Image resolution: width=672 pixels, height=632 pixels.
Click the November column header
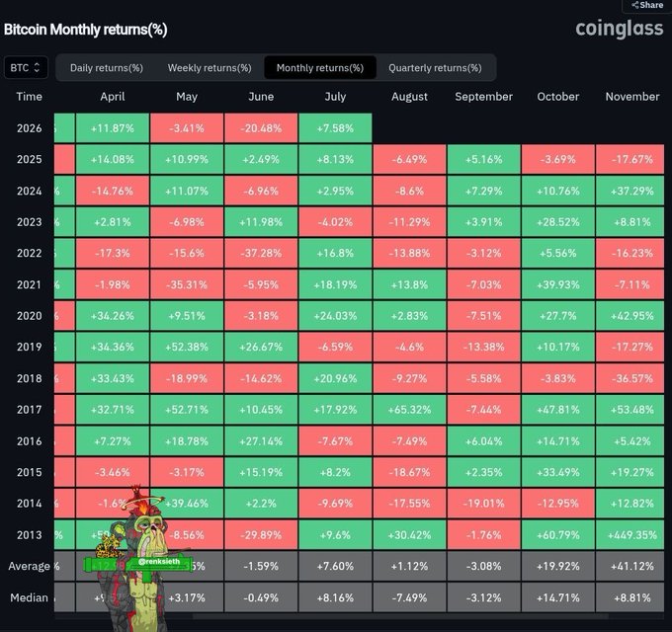click(x=632, y=97)
